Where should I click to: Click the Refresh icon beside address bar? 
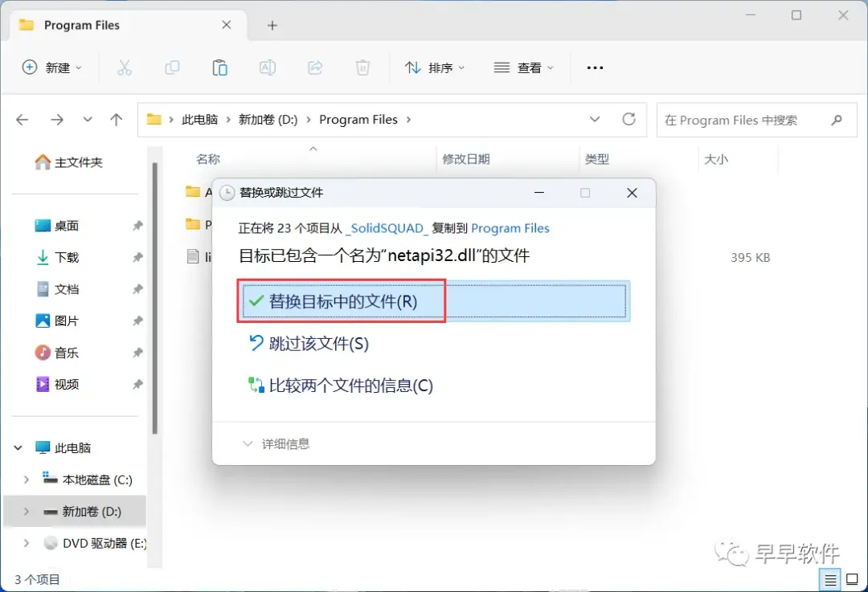[x=628, y=120]
